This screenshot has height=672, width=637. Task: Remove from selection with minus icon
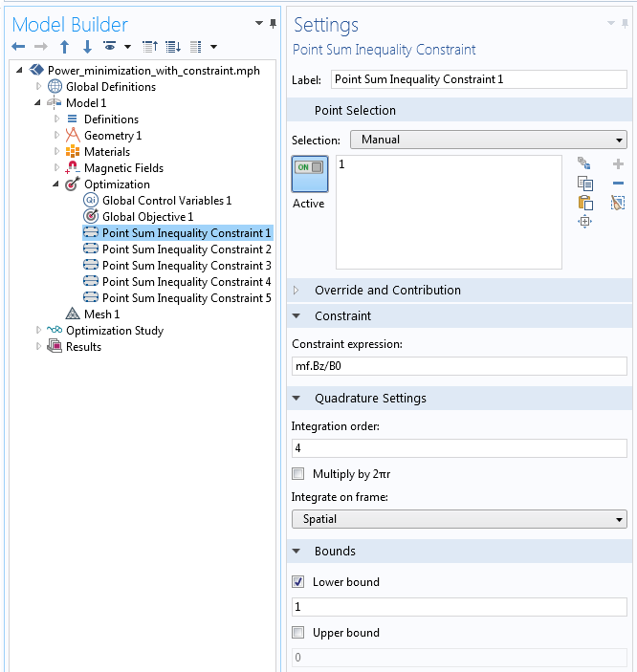click(618, 184)
